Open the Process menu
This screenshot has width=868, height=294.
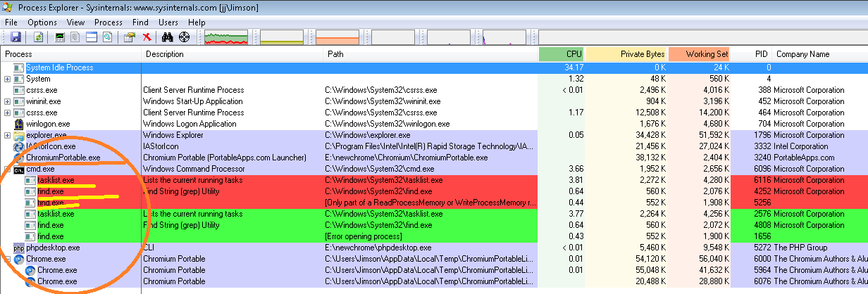108,23
